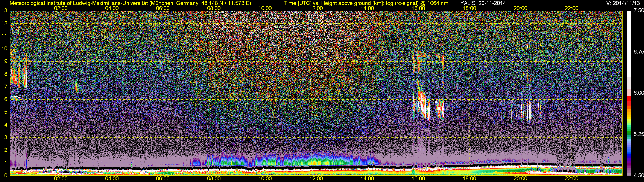Pick the 5 km height axis label
This screenshot has height=182, width=644.
pyautogui.click(x=6, y=112)
